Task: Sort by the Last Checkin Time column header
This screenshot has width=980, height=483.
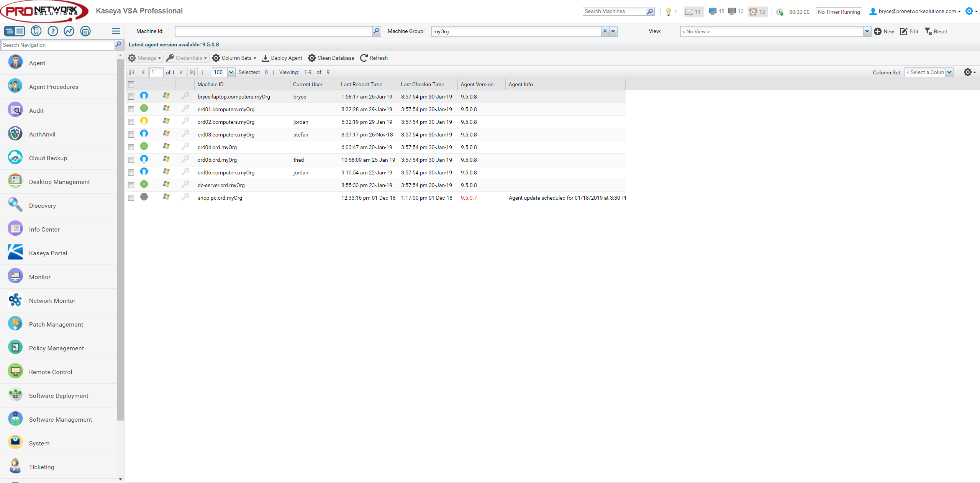Action: point(428,84)
